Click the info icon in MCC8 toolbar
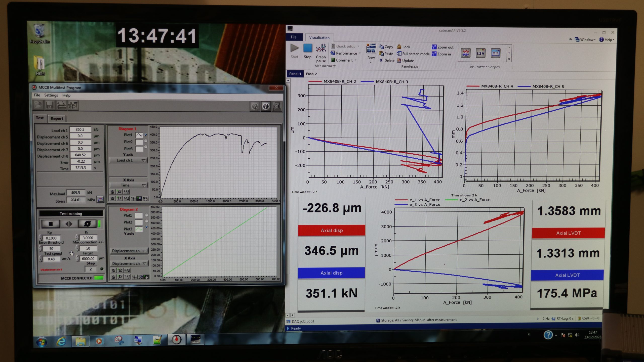Image resolution: width=644 pixels, height=362 pixels. coord(266,106)
